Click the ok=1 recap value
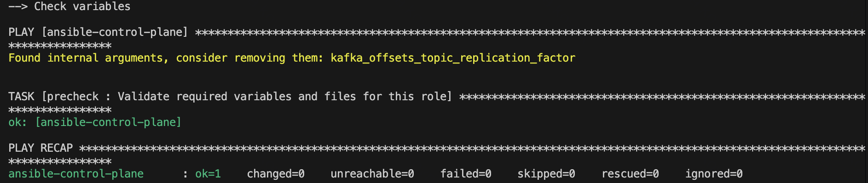868x183 pixels. [208, 174]
